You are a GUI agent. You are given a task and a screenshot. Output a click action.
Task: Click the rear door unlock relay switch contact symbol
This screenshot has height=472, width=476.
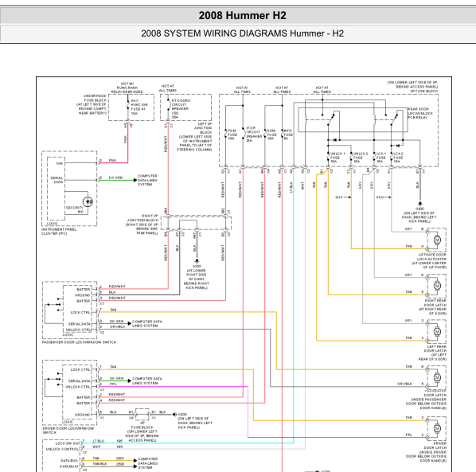331,119
